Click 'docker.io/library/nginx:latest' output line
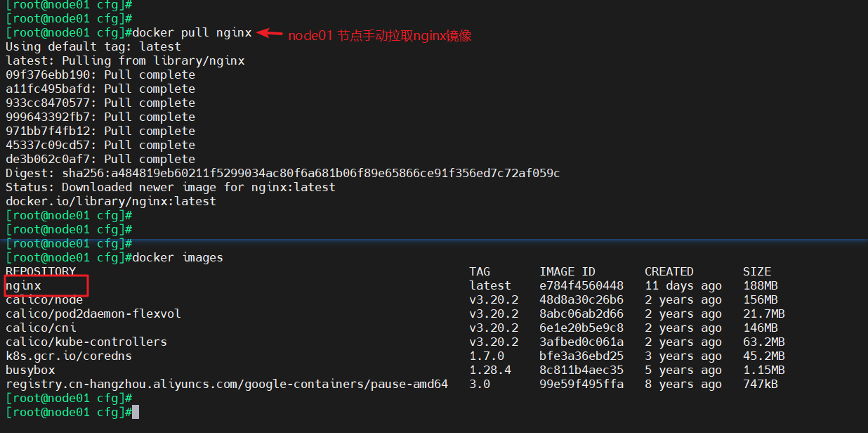Screen dimensions: 868x433 pos(111,201)
